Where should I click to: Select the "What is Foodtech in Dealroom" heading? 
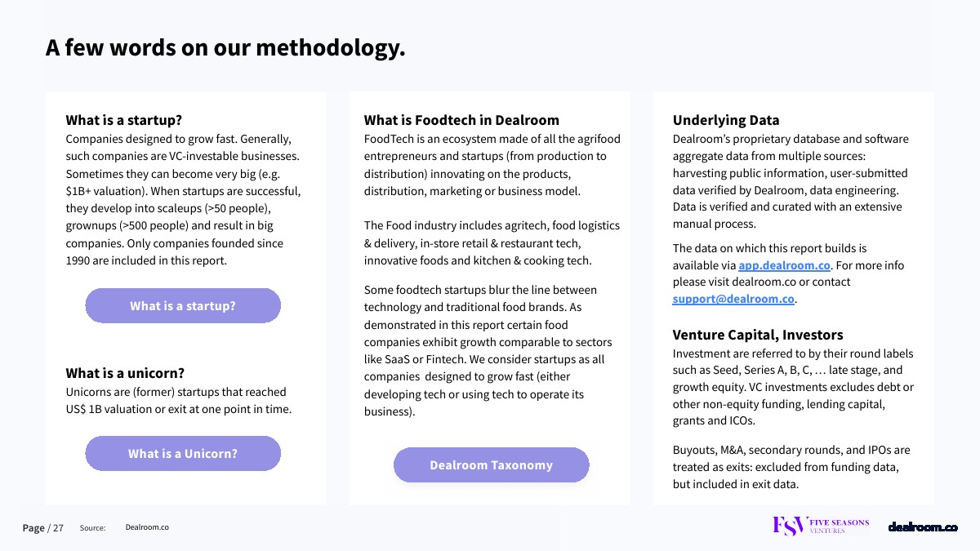coord(461,120)
